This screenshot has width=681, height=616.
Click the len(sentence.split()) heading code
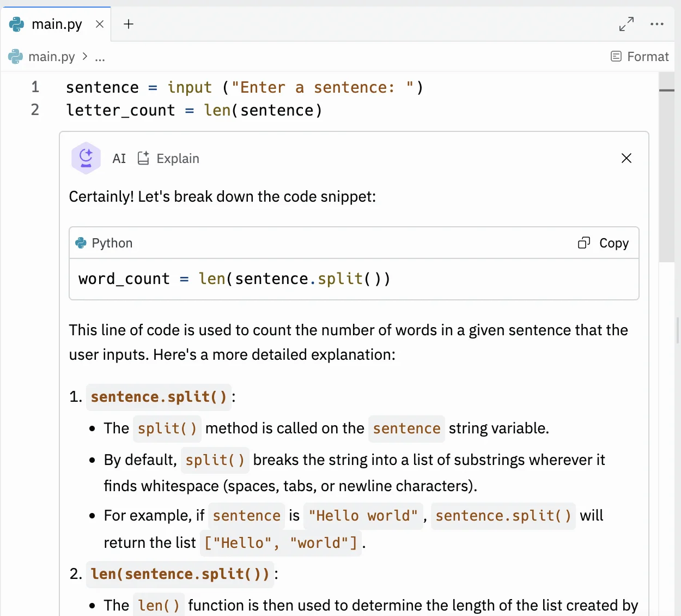pos(180,574)
